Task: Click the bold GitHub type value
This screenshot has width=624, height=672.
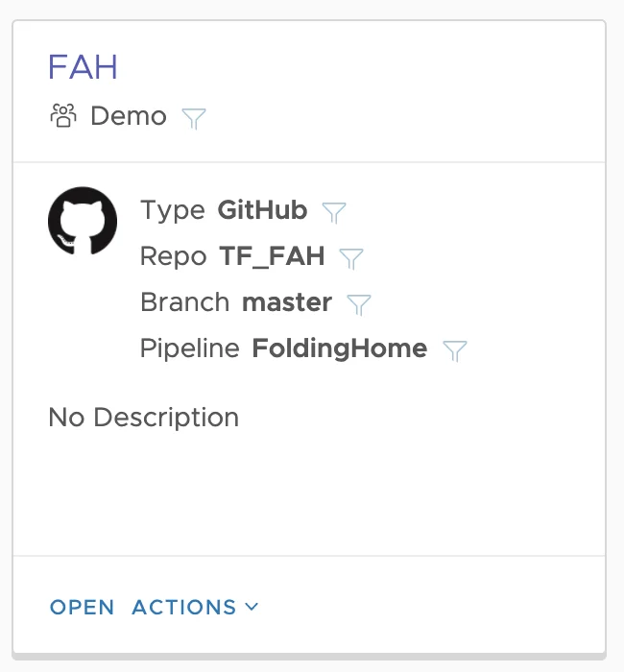Action: pyautogui.click(x=262, y=210)
